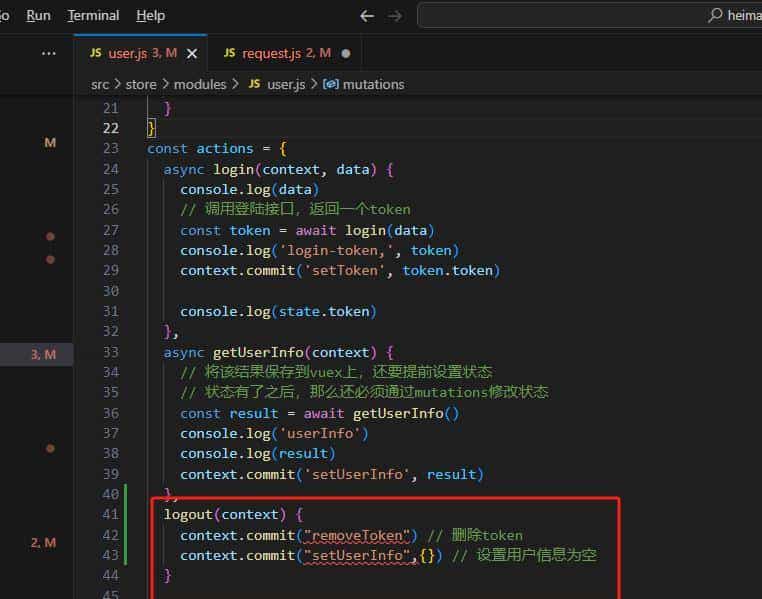
Task: Click "setUserInfo" string on line 43
Action: click(357, 555)
